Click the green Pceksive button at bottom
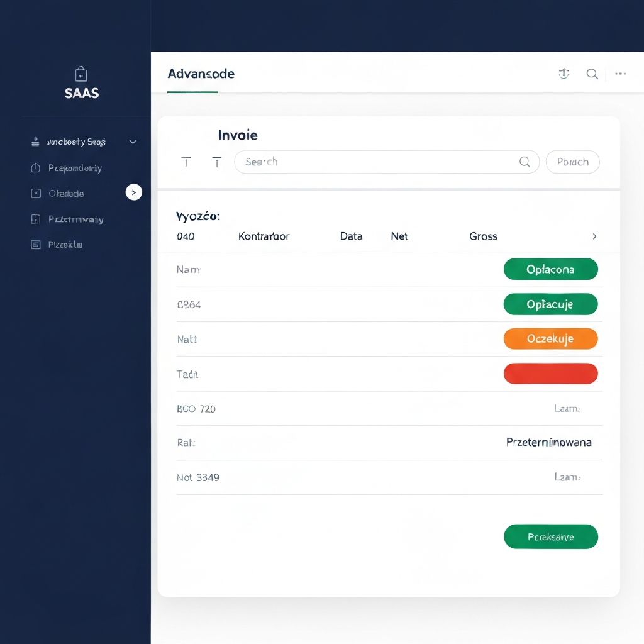This screenshot has width=644, height=644. coord(551,536)
